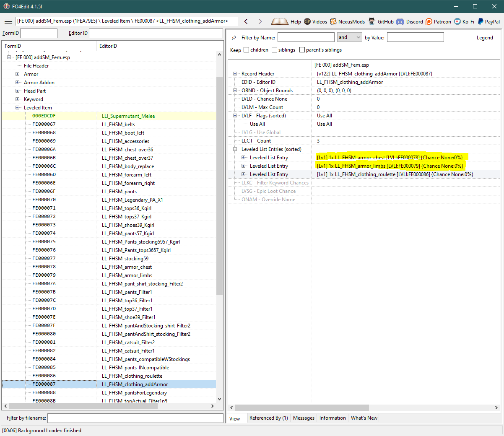The image size is (504, 436).
Task: Switch to the Information tab
Action: [333, 418]
